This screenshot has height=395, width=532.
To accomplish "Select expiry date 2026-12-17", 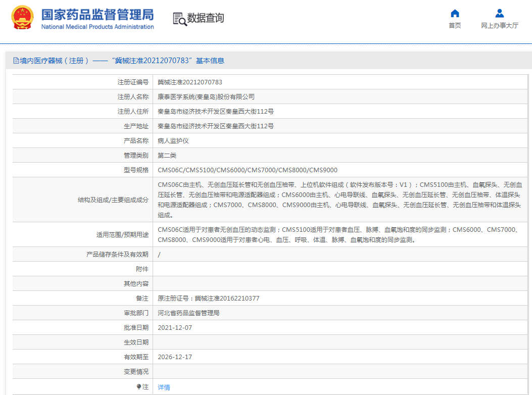I will pos(175,357).
